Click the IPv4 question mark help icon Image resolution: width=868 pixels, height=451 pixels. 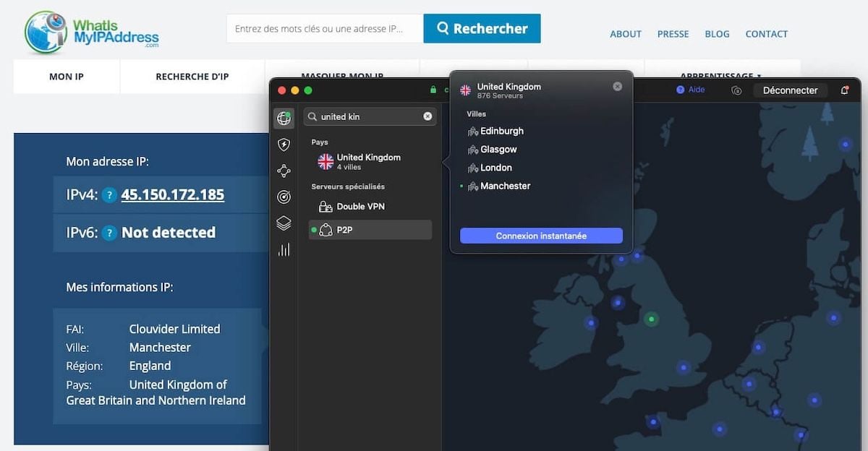(109, 195)
